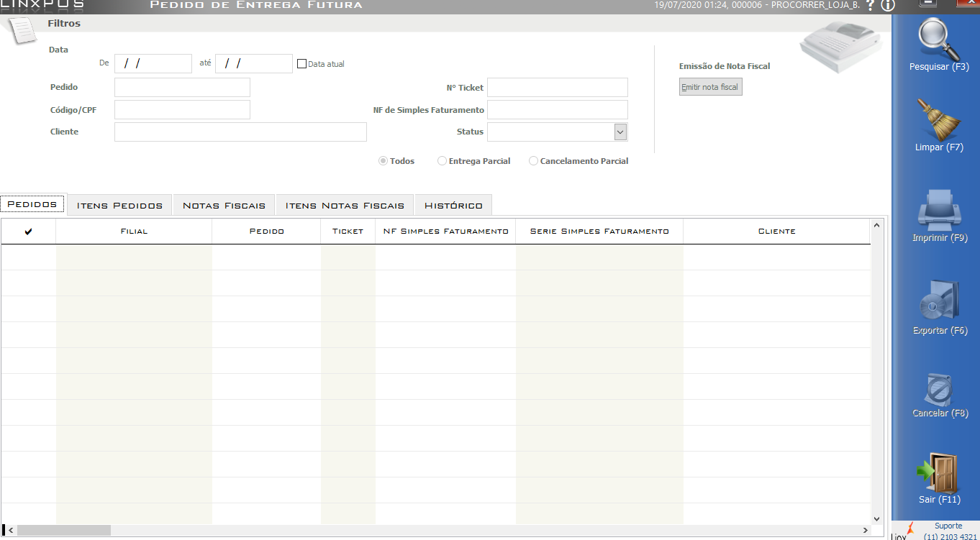Click the Emitir nota fiscal button
Viewport: 980px width, 540px height.
point(711,87)
